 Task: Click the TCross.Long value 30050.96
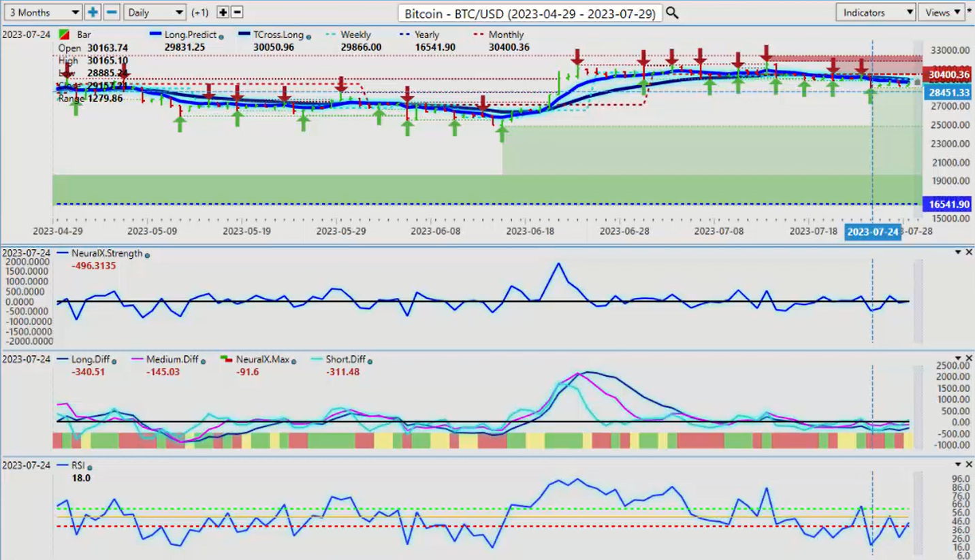tap(272, 48)
